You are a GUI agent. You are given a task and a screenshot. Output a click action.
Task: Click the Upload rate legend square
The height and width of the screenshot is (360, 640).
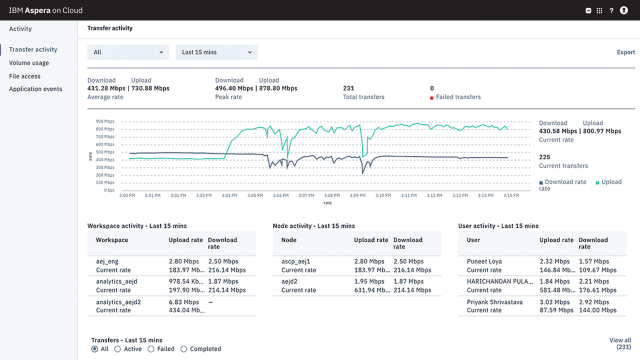[x=598, y=182]
